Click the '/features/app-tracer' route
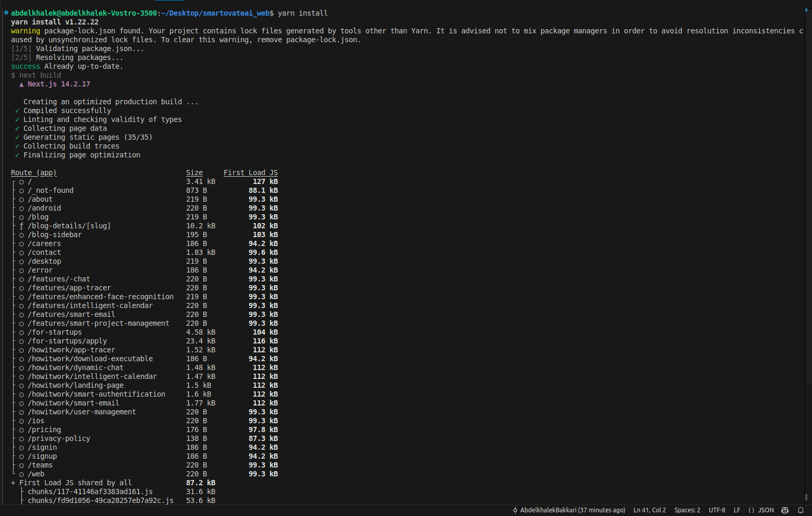812x516 pixels. pos(69,288)
